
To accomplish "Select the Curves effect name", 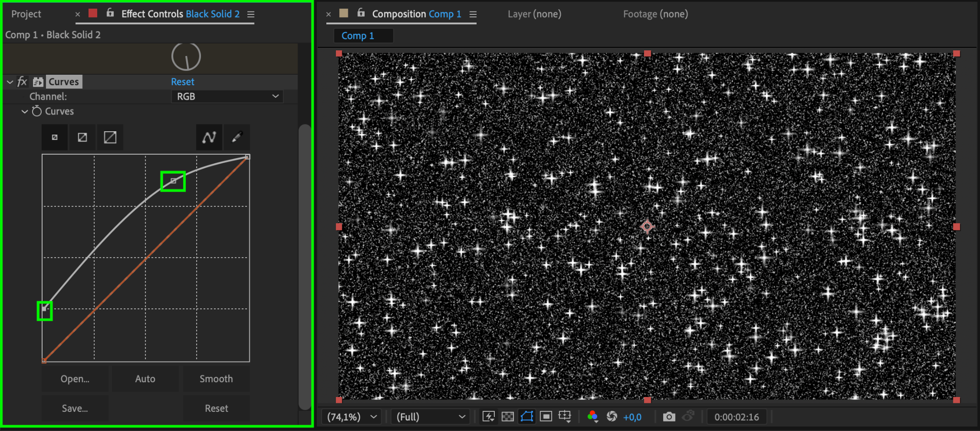I will pos(64,82).
